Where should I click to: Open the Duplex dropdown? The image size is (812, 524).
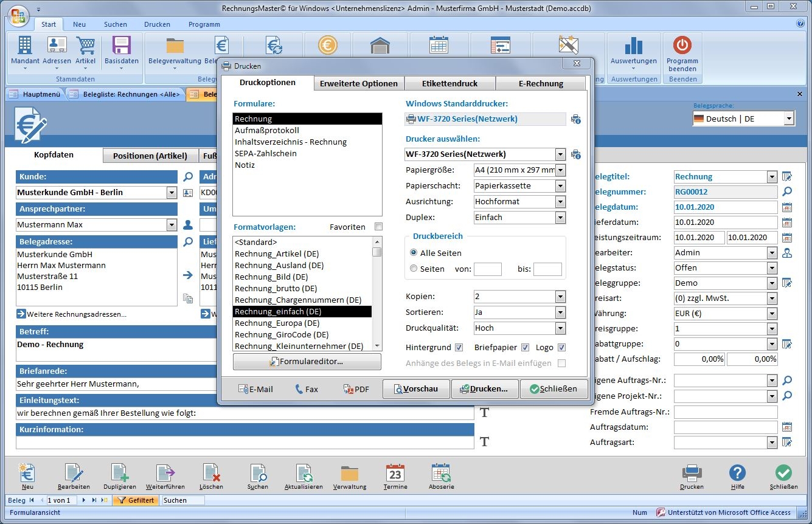[x=560, y=218]
